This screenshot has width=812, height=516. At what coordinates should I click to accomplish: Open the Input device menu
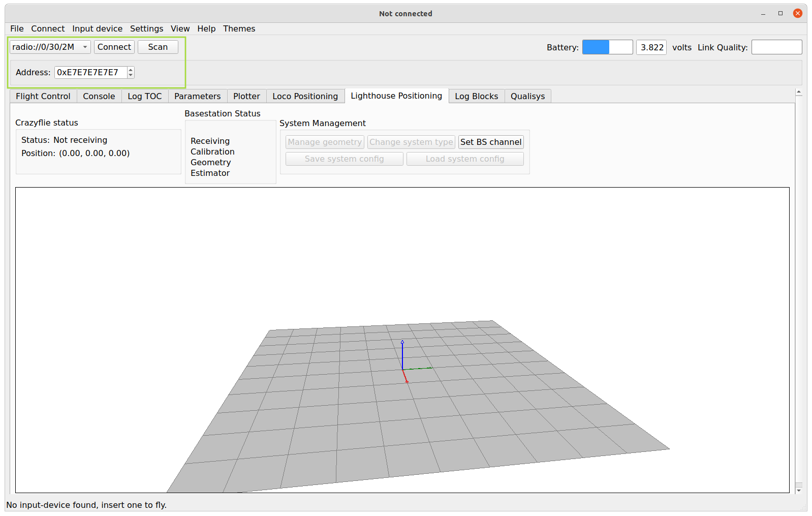[x=97, y=28]
